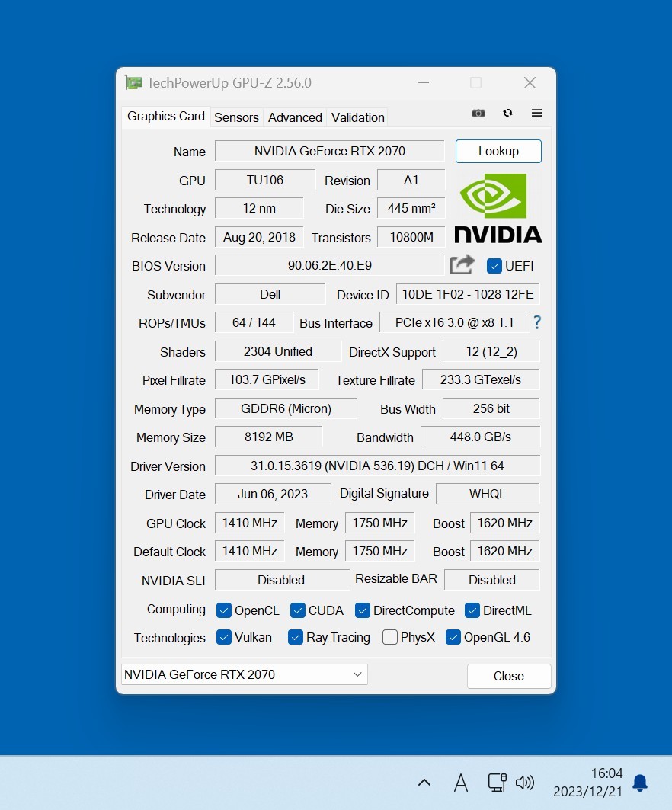Toggle the OpenGL 4.6 checkbox
Viewport: 672px width, 810px height.
[453, 637]
